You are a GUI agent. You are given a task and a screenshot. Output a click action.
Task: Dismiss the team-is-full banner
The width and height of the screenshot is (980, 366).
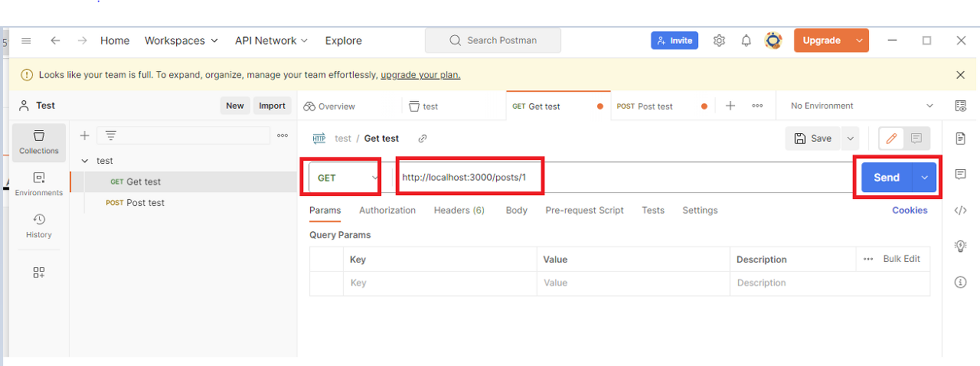[961, 75]
